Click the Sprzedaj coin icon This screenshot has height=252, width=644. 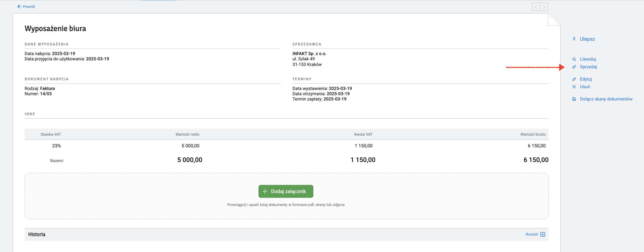pyautogui.click(x=574, y=67)
